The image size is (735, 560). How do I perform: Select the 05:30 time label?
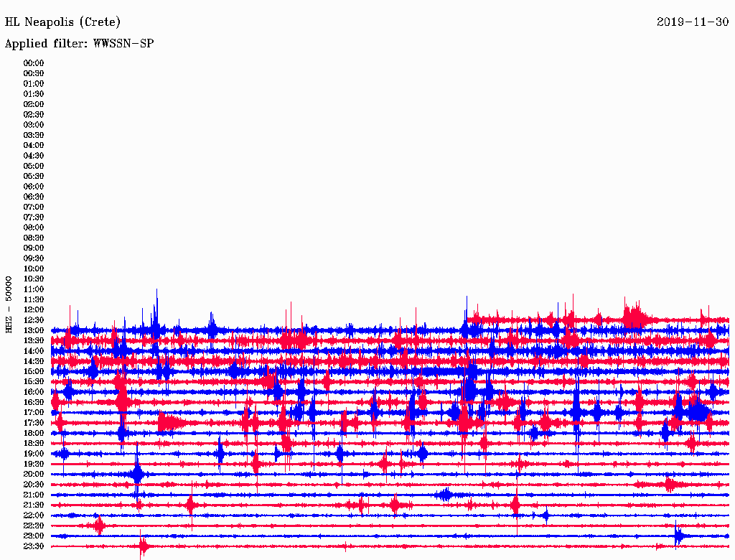pos(34,177)
